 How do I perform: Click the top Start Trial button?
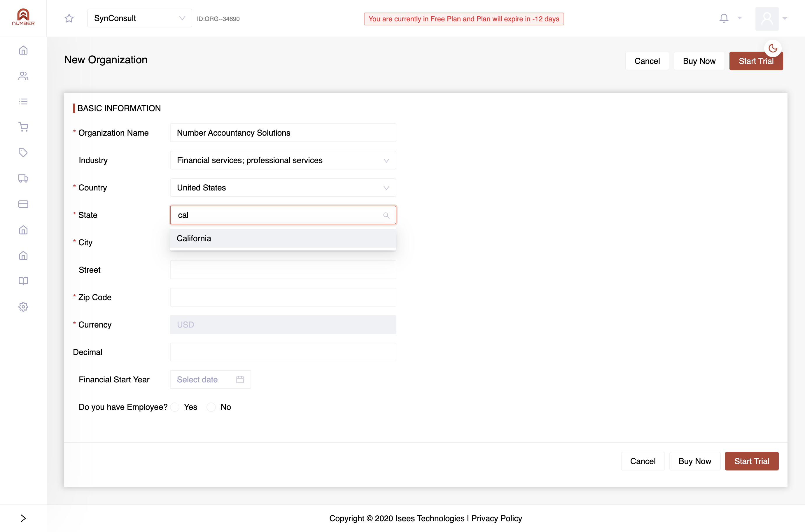point(756,61)
